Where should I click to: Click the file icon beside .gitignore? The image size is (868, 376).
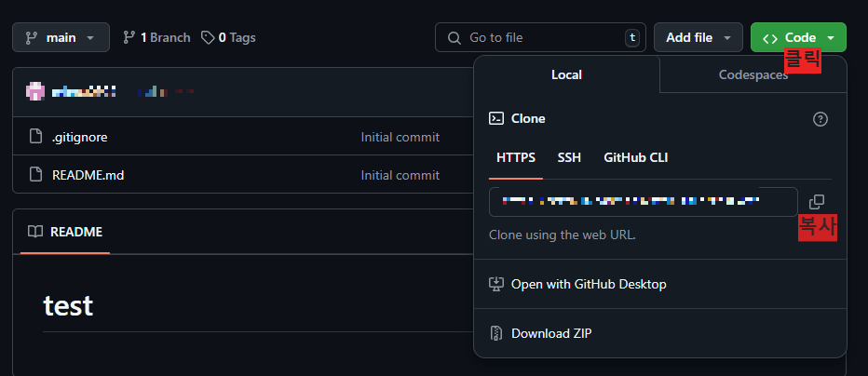[35, 137]
